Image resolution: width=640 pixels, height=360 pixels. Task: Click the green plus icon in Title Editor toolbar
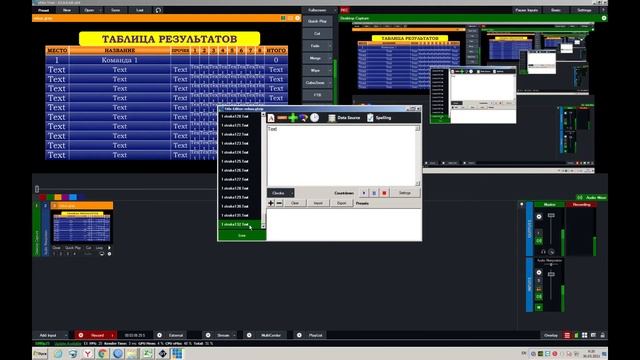click(x=293, y=118)
